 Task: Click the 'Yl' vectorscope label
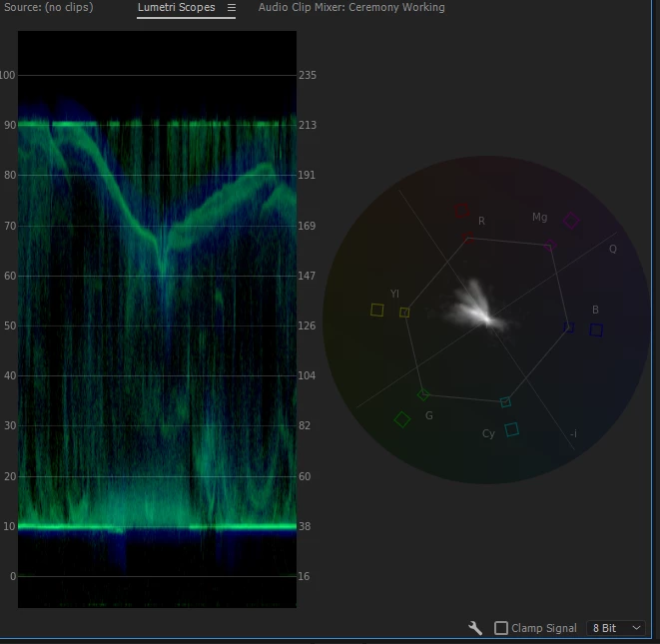(394, 294)
